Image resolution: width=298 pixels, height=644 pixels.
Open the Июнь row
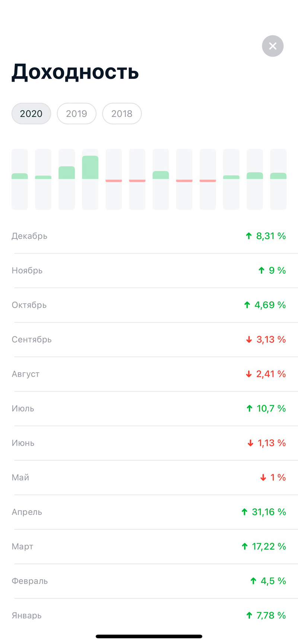149,443
